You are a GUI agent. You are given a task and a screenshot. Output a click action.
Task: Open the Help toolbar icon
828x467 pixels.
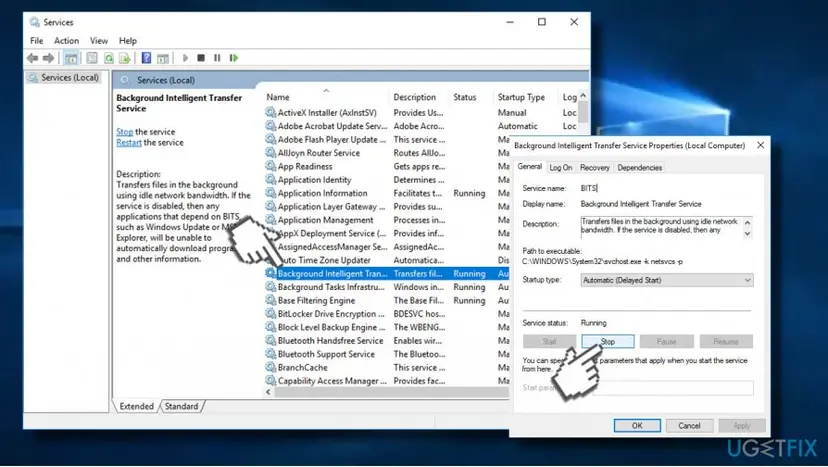pos(146,58)
